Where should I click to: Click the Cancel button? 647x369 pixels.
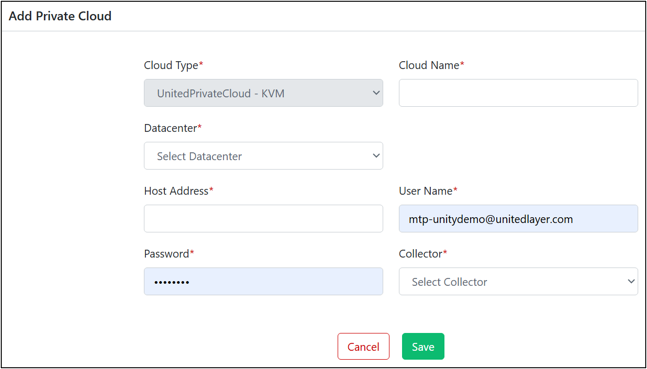363,346
